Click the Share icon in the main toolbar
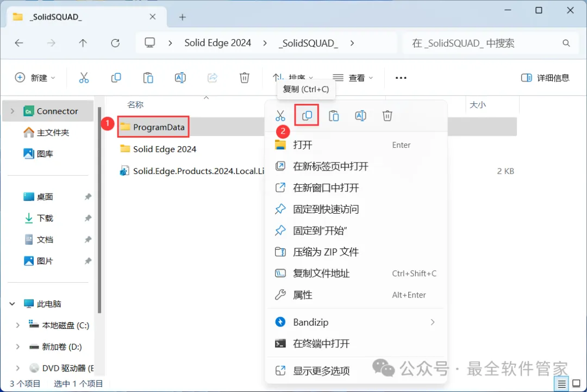 tap(213, 78)
